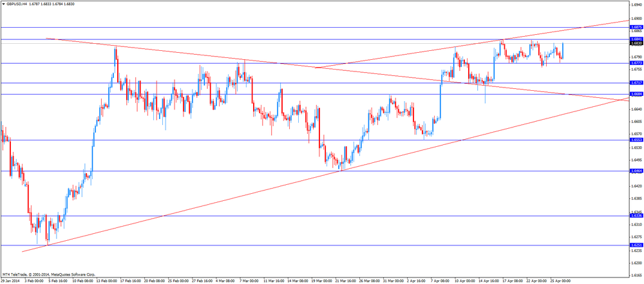This screenshot has width=644, height=284.
Task: Click the 14 Mar 08:00 time label
Action: tap(298, 281)
